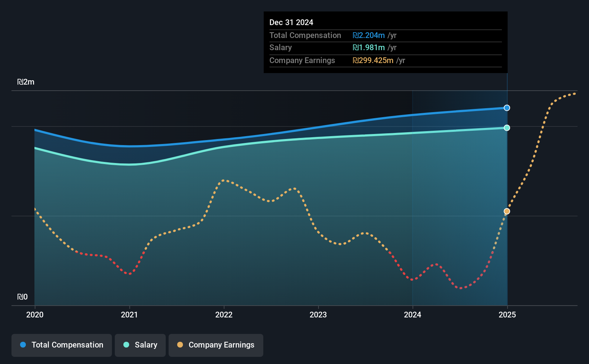Click the 2022 x-axis label
The image size is (589, 364).
[x=224, y=315]
